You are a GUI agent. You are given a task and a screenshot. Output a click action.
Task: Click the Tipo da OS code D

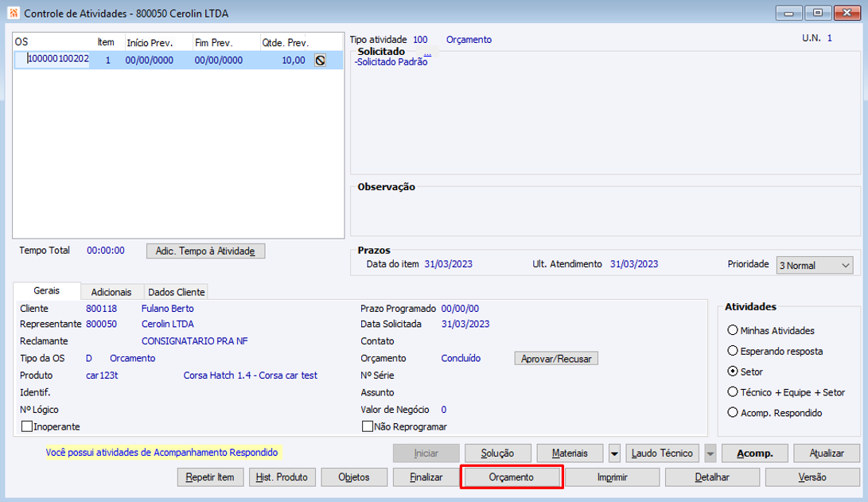(88, 358)
